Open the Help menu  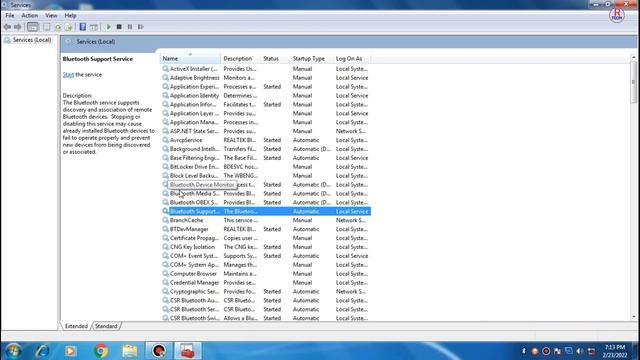70,16
